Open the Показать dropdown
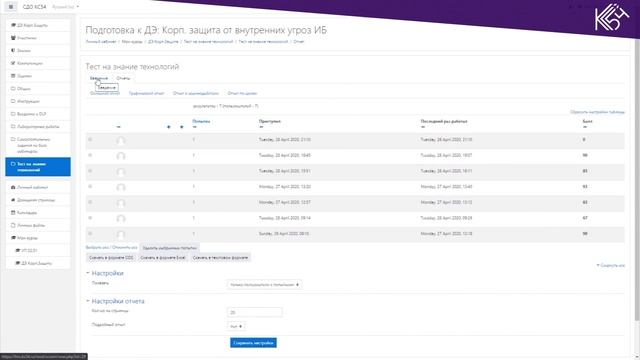The height and width of the screenshot is (360, 640). [264, 284]
